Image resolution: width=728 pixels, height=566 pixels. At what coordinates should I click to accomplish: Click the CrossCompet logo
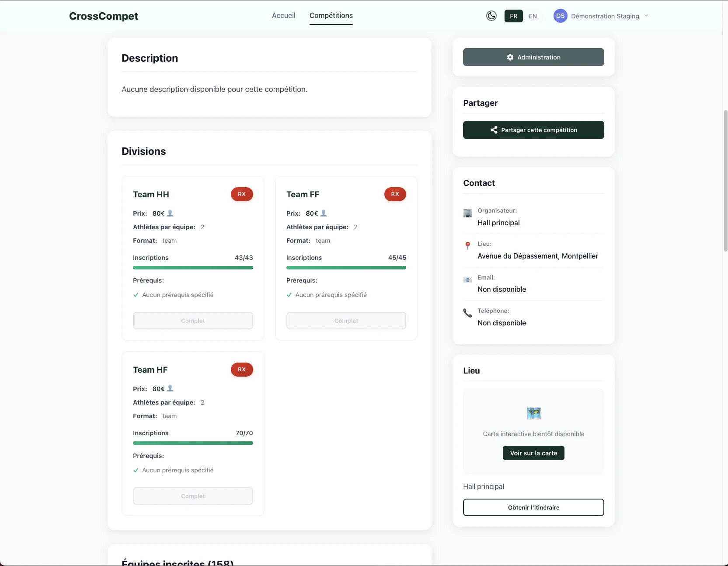(x=104, y=16)
